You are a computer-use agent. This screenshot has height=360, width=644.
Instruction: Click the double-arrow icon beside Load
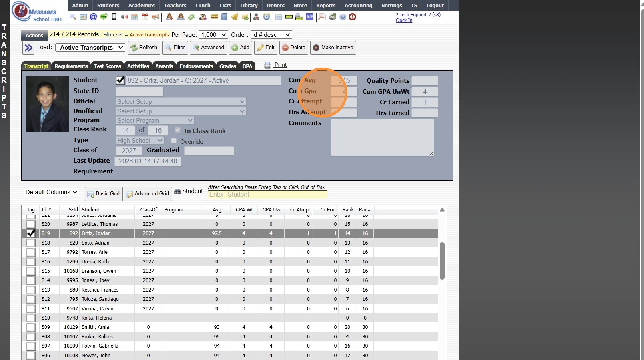coord(28,48)
